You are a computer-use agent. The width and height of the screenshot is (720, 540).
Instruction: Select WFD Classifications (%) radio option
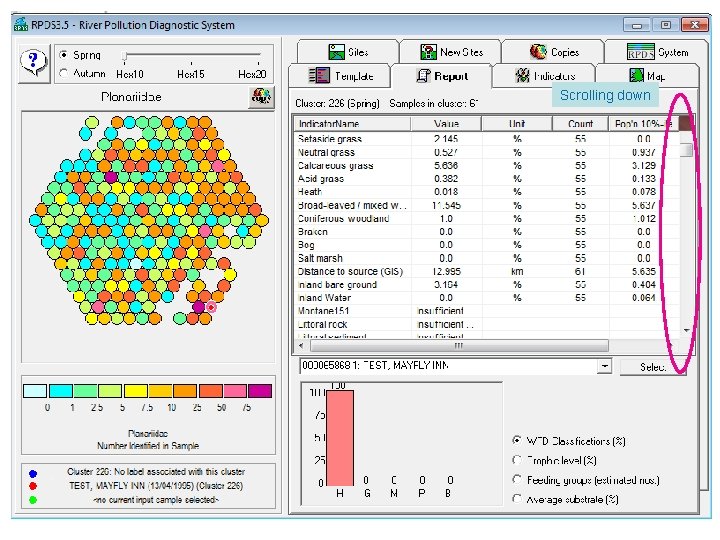click(x=517, y=440)
